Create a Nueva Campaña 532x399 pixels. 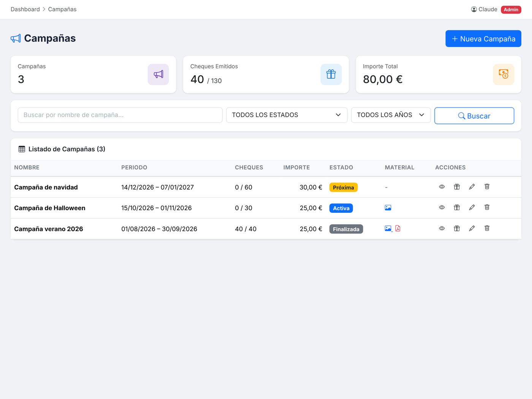tap(483, 39)
